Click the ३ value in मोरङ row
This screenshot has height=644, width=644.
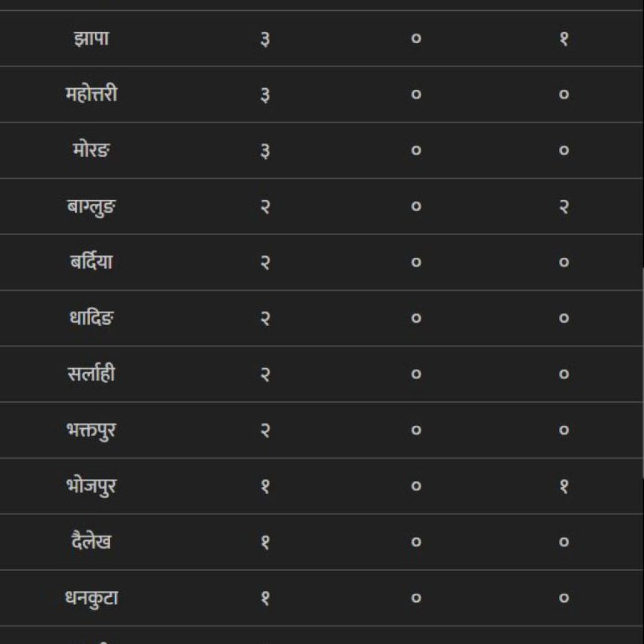pos(265,151)
